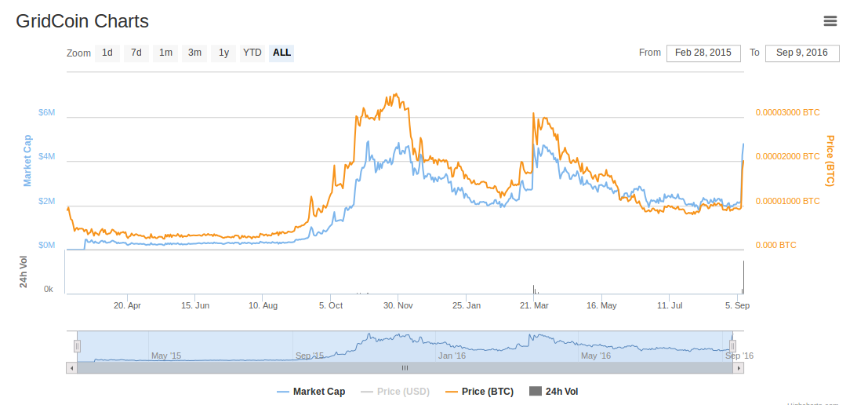Click the Market Cap vertical axis title

27,161
